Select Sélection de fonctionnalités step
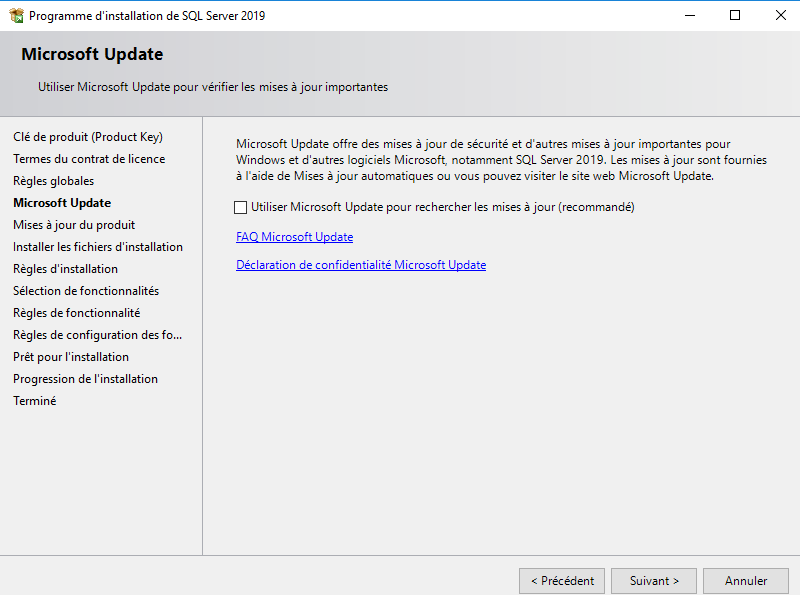 (x=86, y=291)
